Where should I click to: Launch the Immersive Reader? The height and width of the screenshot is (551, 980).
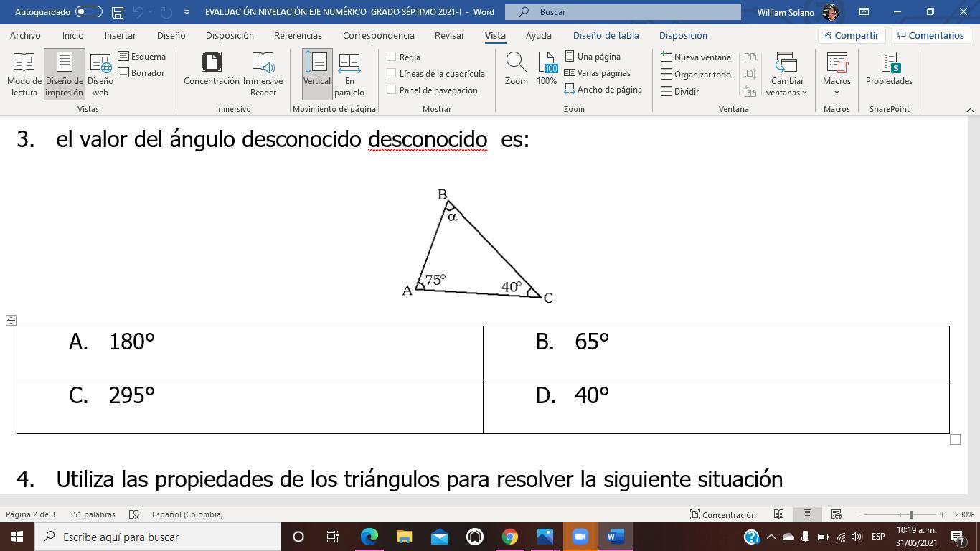[x=263, y=74]
